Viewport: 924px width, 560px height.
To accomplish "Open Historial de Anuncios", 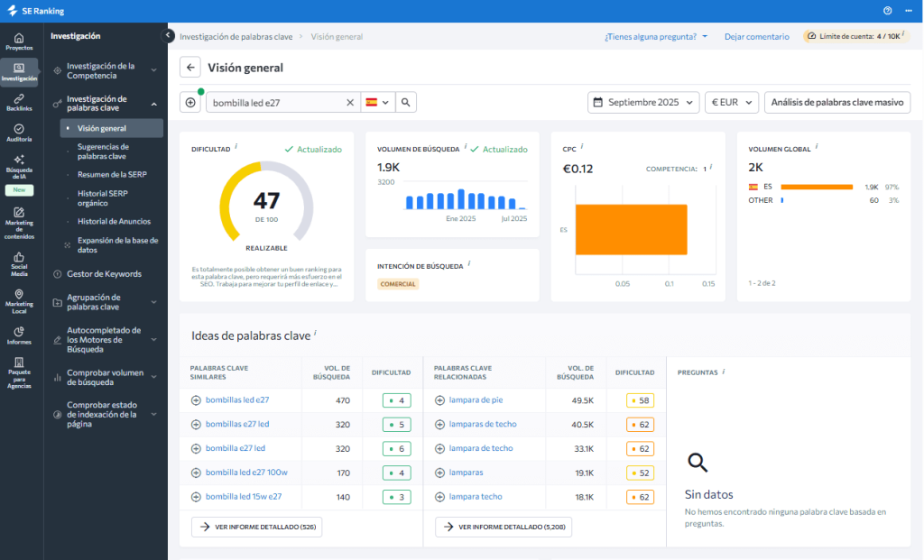I will [x=114, y=222].
